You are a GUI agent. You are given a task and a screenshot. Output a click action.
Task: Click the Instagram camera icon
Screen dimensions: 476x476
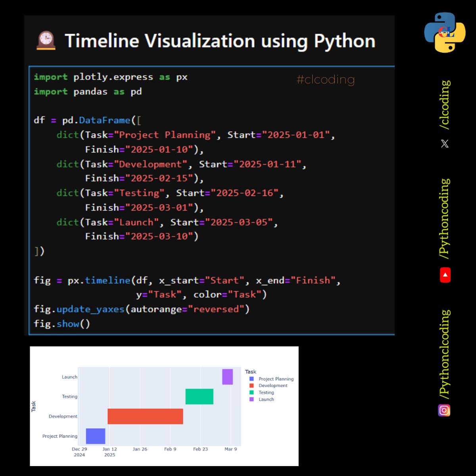coord(444,410)
